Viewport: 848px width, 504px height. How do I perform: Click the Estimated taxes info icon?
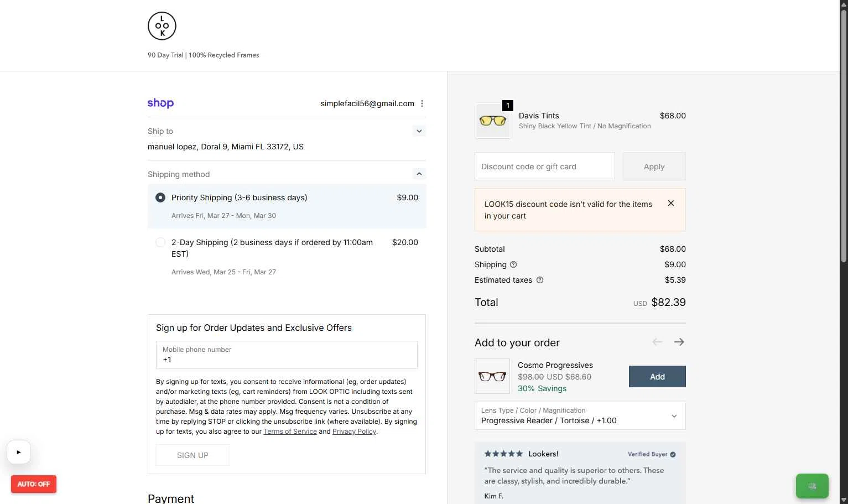540,280
